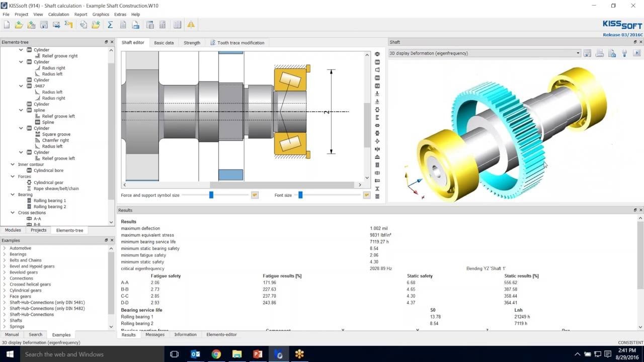Screen dimensions: 644x362
Task: Reset the font size to default
Action: [366, 195]
